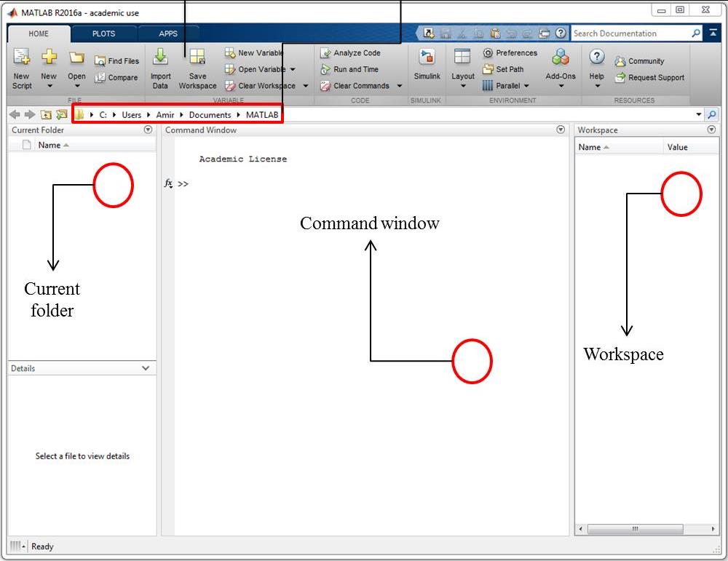Click the Help question mark icon
Screen dimensions: 728x561
click(x=597, y=57)
